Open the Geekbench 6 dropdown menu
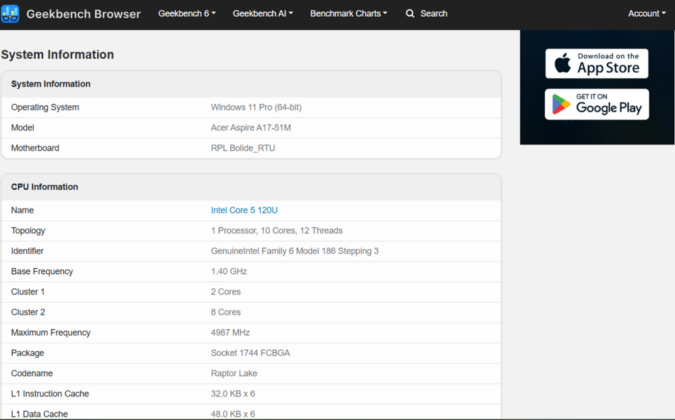 coord(187,14)
